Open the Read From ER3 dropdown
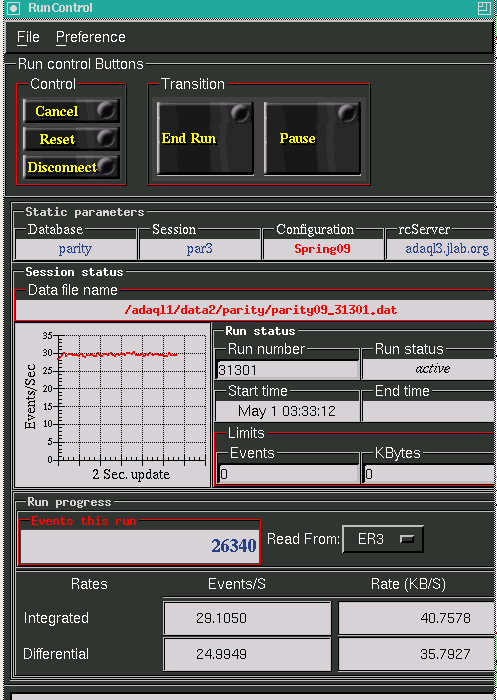The height and width of the screenshot is (700, 497). [383, 539]
